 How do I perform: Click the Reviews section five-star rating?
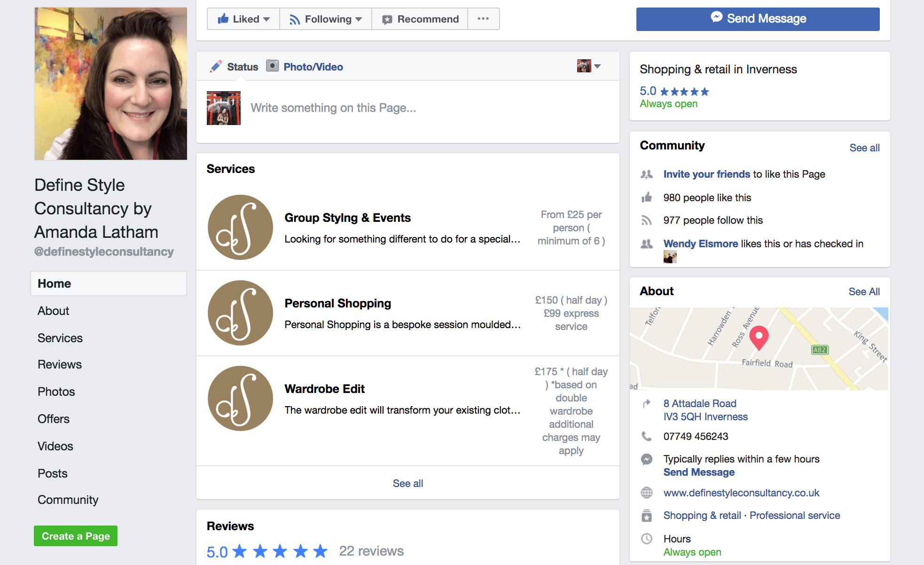tap(280, 551)
